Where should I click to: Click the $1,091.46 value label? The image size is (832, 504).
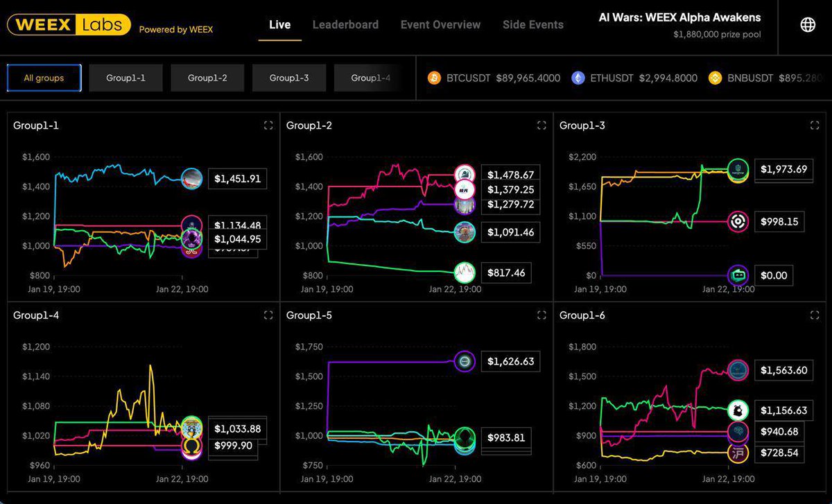(x=510, y=232)
